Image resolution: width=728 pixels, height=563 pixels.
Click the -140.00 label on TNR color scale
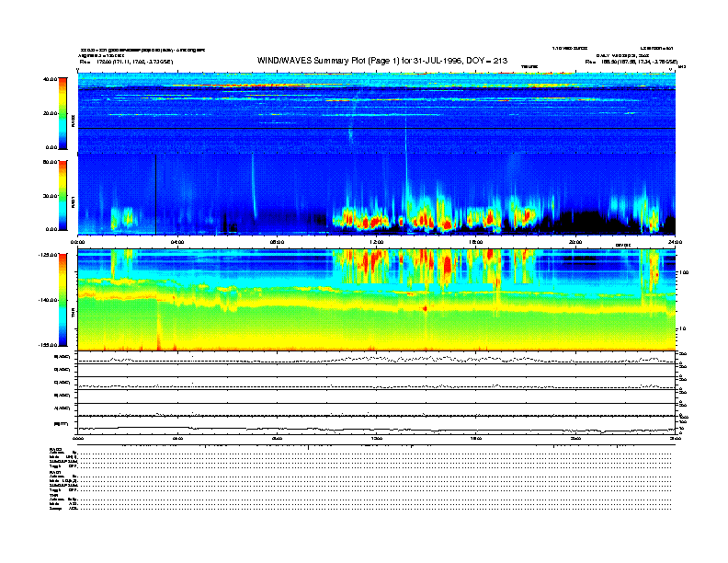pyautogui.click(x=48, y=300)
